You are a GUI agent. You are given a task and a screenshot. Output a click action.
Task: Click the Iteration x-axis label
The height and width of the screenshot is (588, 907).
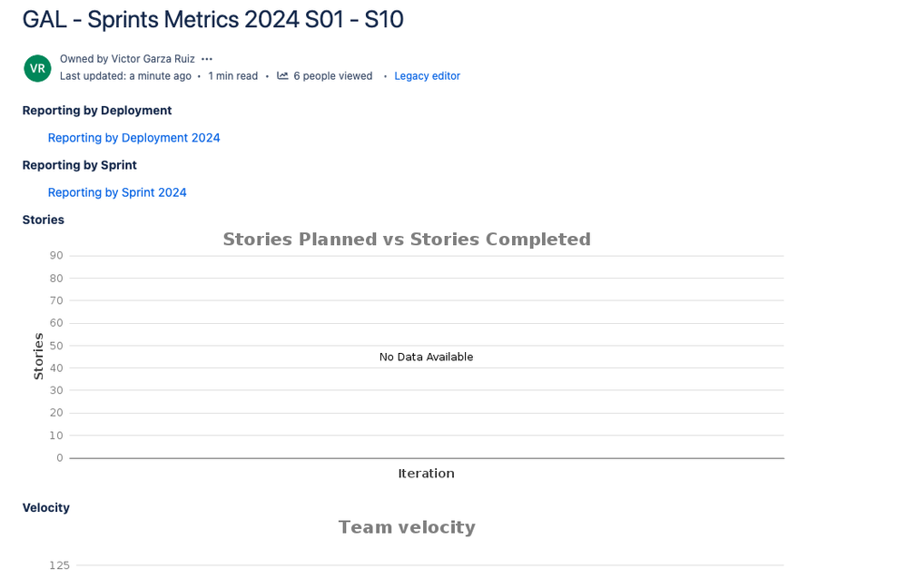(427, 474)
